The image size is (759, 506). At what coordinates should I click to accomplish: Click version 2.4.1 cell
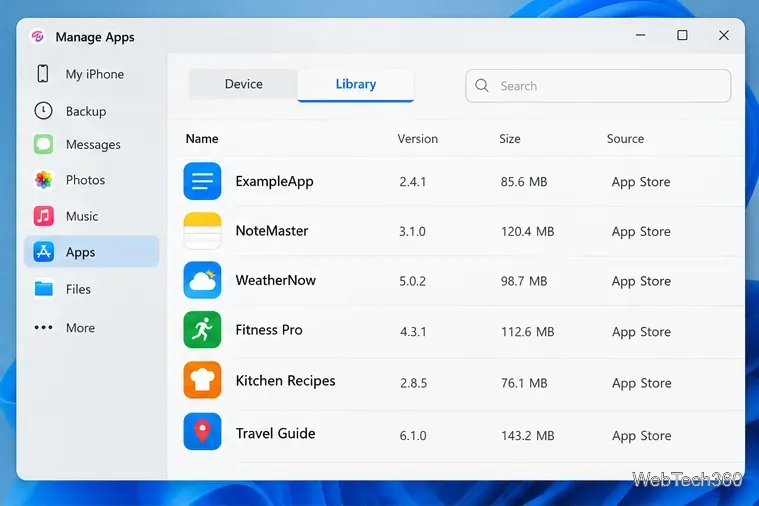(x=413, y=182)
